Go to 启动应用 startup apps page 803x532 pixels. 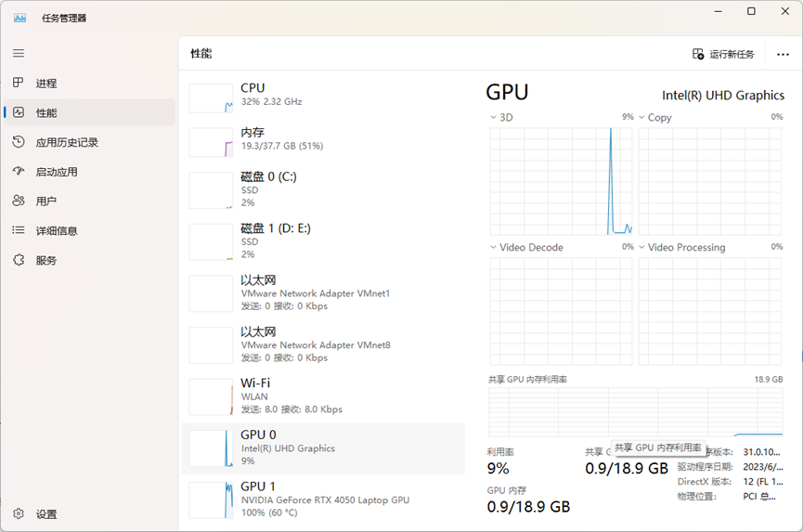click(x=89, y=172)
